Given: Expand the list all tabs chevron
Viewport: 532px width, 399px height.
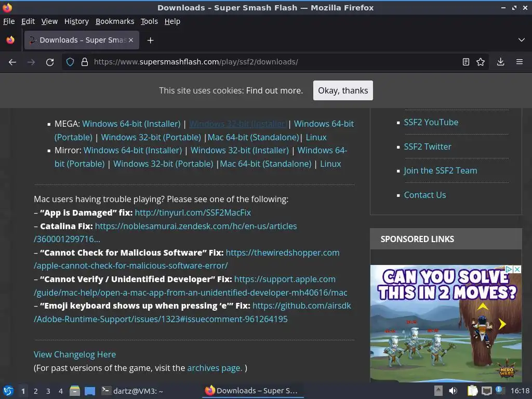Looking at the screenshot, I should [522, 40].
